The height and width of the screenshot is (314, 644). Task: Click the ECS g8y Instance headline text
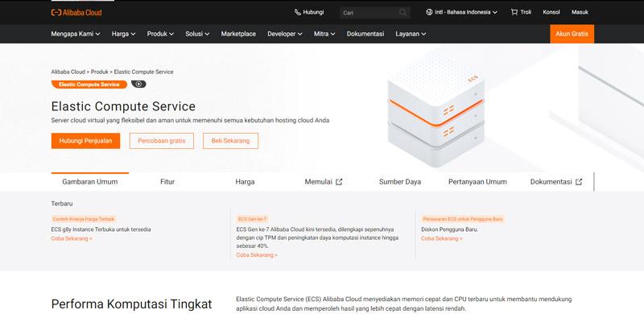[101, 229]
